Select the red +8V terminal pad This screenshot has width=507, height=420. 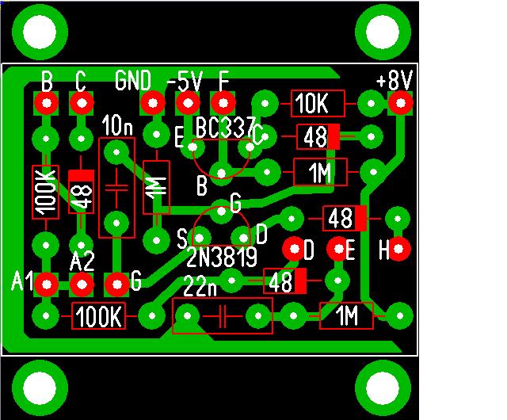click(x=401, y=103)
